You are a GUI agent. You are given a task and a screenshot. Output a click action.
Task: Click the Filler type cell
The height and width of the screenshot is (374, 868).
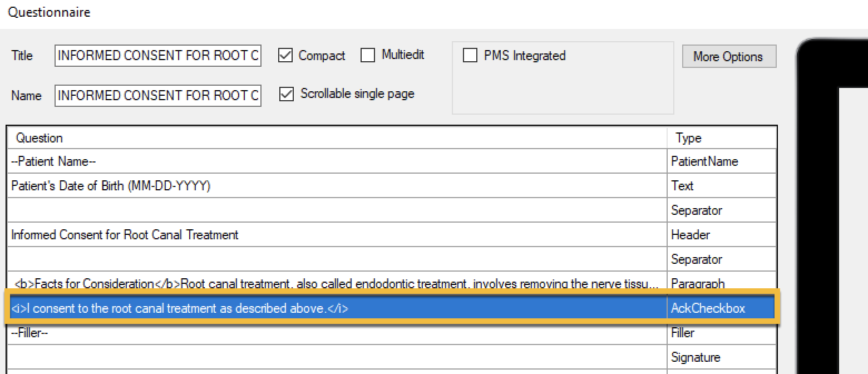point(722,333)
